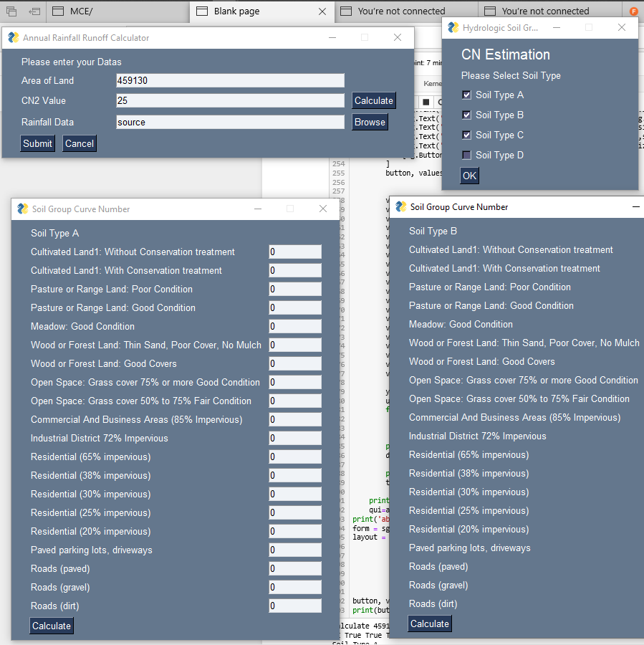Click Calculate next to CN2 Value

point(374,101)
